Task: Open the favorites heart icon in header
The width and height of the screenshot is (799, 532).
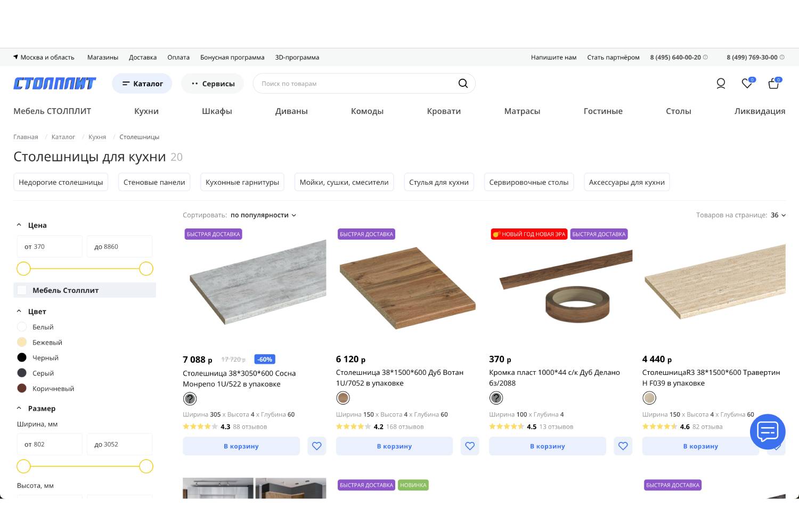Action: point(747,84)
